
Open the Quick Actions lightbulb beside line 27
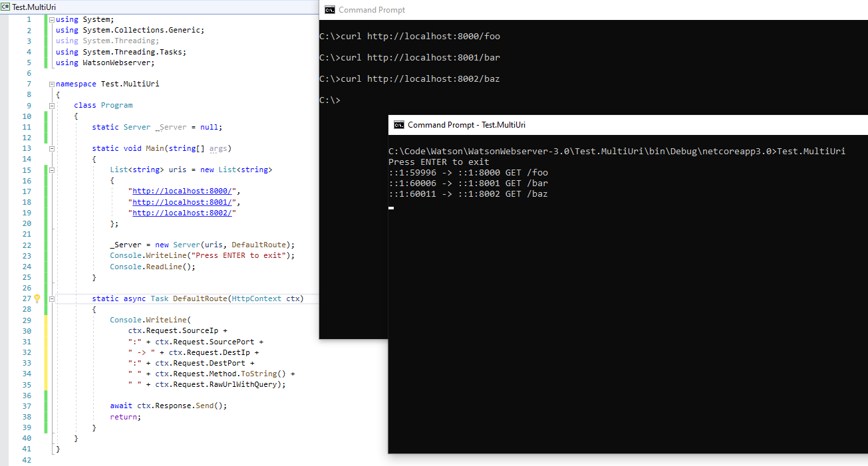tap(37, 298)
